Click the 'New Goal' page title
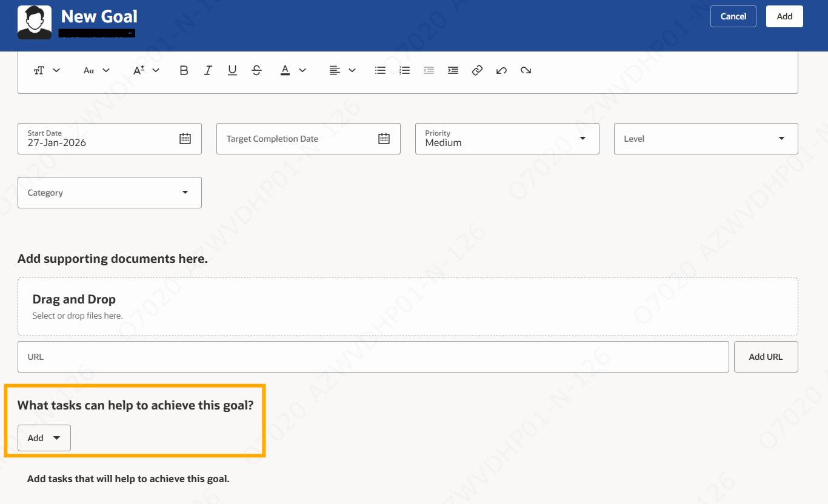 point(99,16)
